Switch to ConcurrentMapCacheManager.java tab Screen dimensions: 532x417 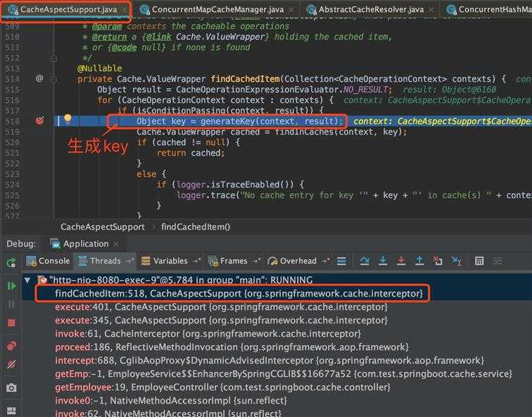click(218, 9)
